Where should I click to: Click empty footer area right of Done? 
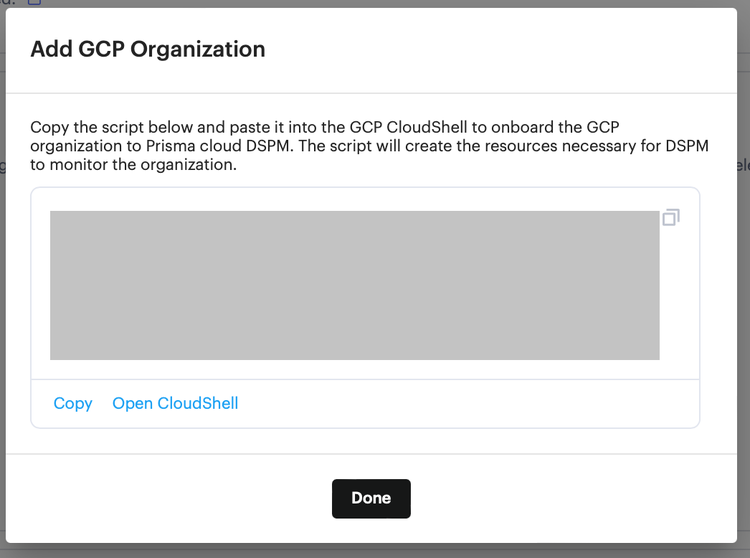pyautogui.click(x=574, y=498)
